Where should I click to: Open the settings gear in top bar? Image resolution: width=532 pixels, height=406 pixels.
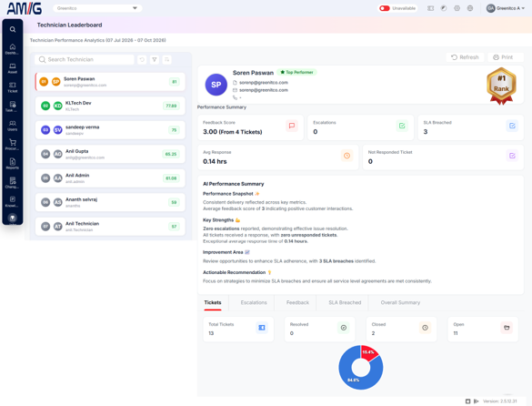coord(457,8)
